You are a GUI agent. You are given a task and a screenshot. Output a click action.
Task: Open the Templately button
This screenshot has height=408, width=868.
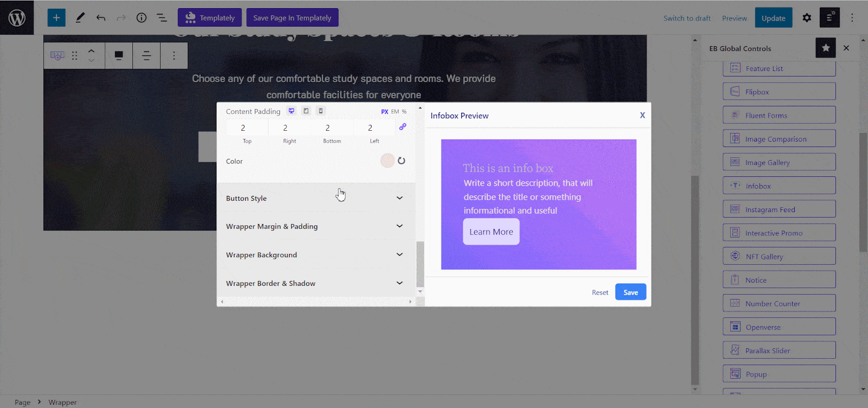(210, 17)
